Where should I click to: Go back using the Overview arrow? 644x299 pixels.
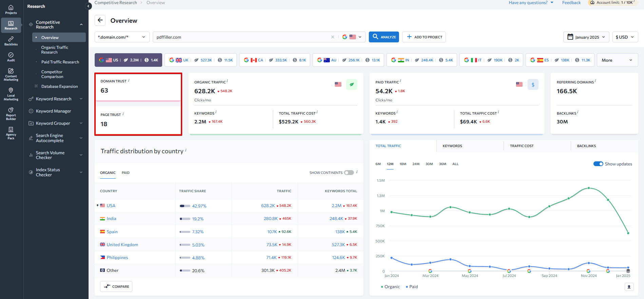[x=100, y=20]
